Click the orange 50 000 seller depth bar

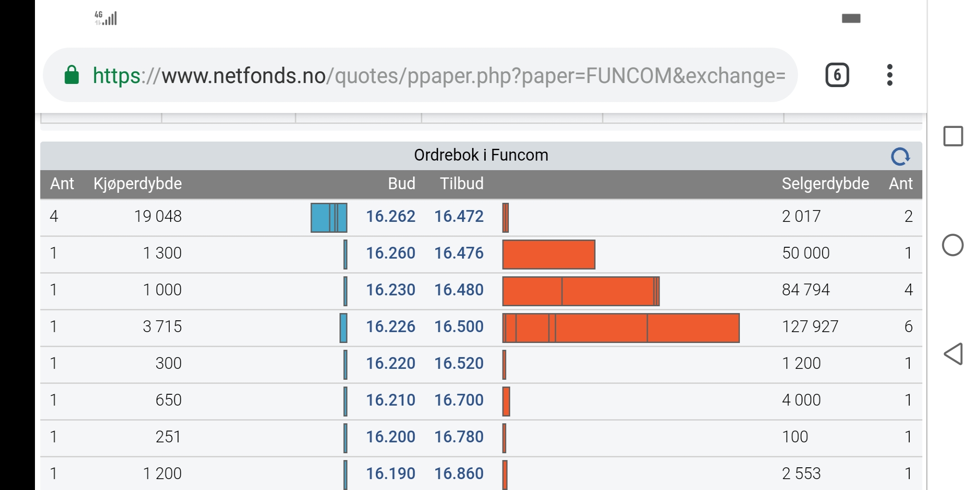coord(549,255)
